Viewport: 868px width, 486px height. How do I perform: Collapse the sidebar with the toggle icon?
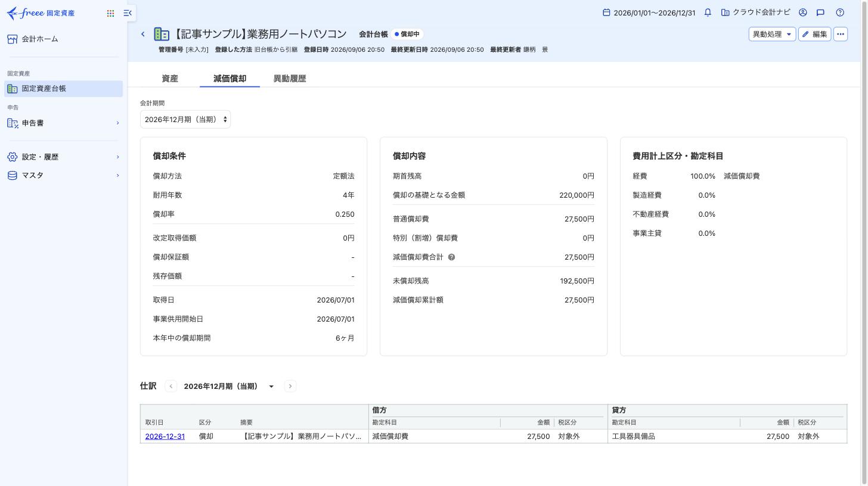point(128,13)
